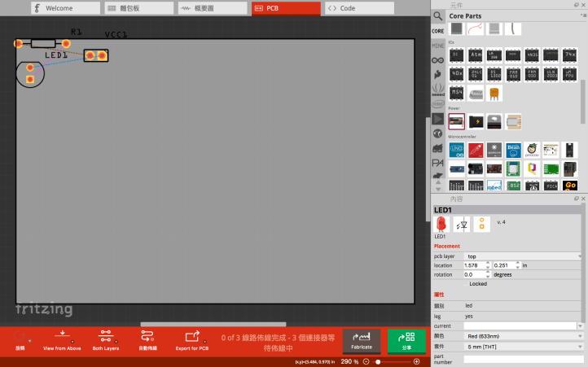
Task: Click the Export for PCB icon
Action: (192, 339)
